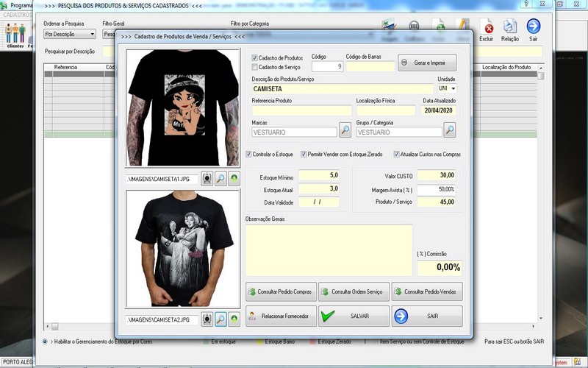588x368 pixels.
Task: Click Código de Barras input field
Action: coord(370,66)
